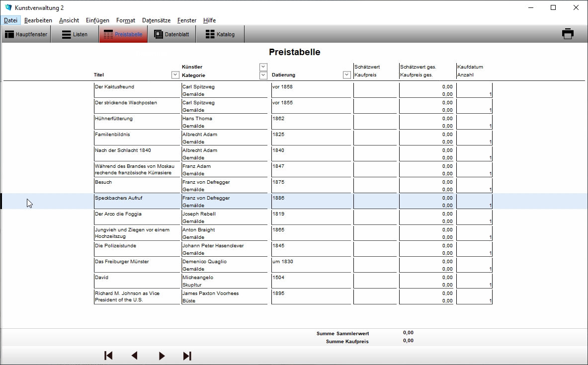The image size is (588, 365).
Task: Expand the Titel column dropdown
Action: pos(175,75)
